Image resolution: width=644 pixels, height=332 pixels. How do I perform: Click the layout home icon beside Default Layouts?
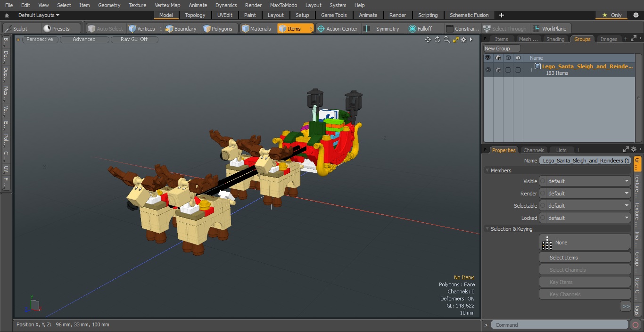[x=7, y=15]
